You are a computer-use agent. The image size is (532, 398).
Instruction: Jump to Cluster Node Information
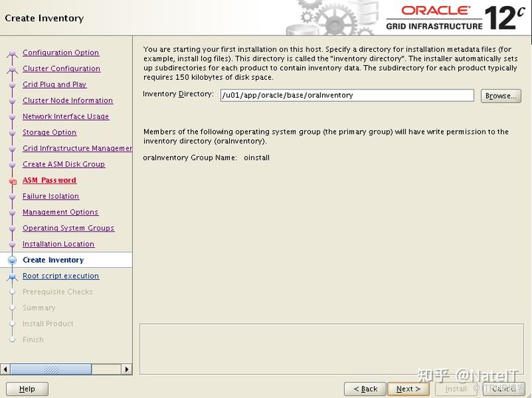coord(67,101)
